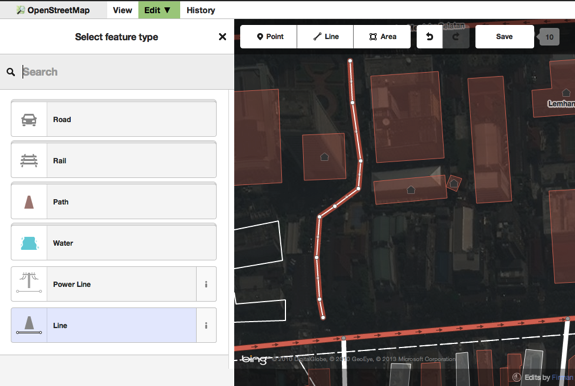
Task: Switch to the View tab
Action: coord(122,10)
